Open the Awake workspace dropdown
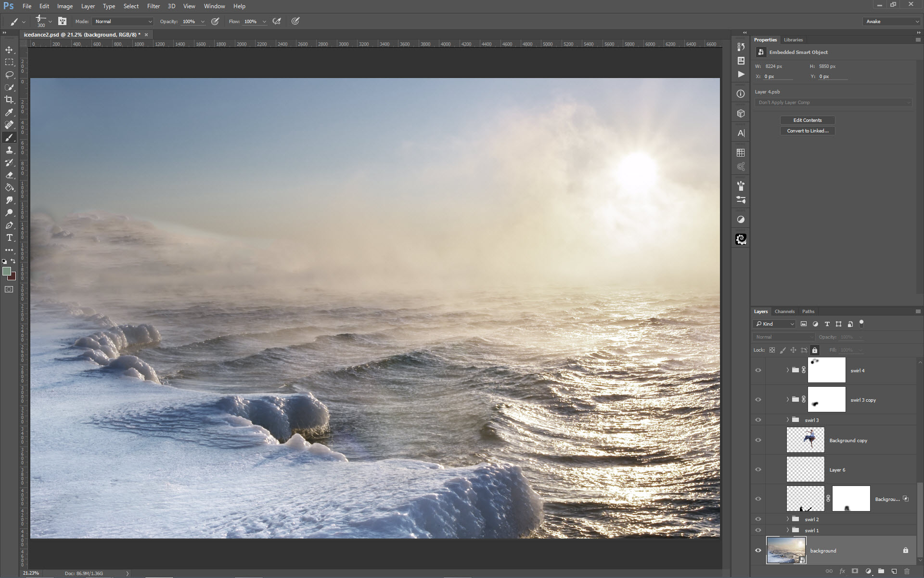The height and width of the screenshot is (578, 924). (x=892, y=22)
